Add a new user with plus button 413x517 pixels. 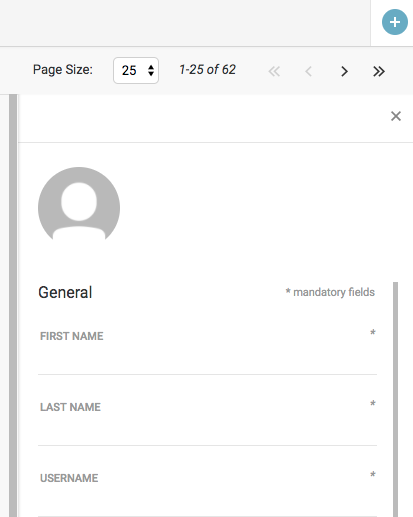395,22
